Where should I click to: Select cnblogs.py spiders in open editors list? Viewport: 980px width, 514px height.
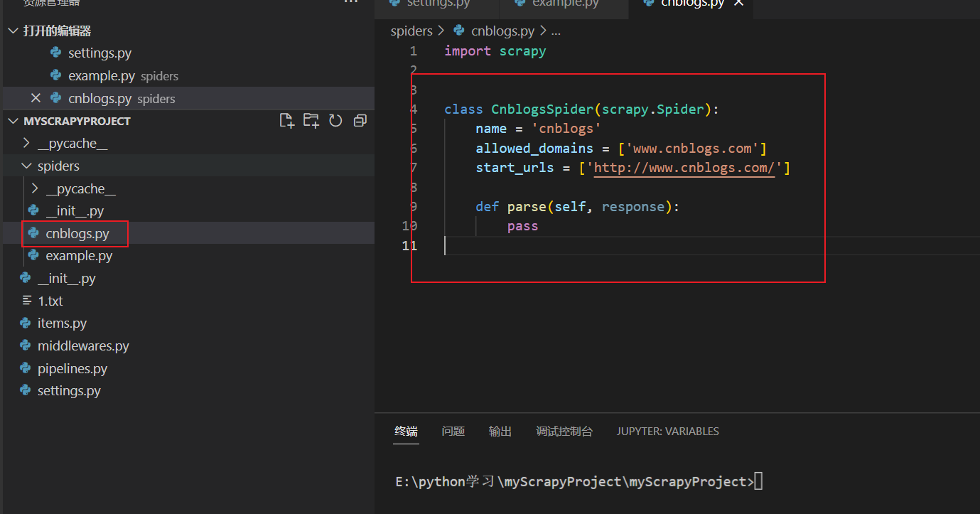point(188,98)
